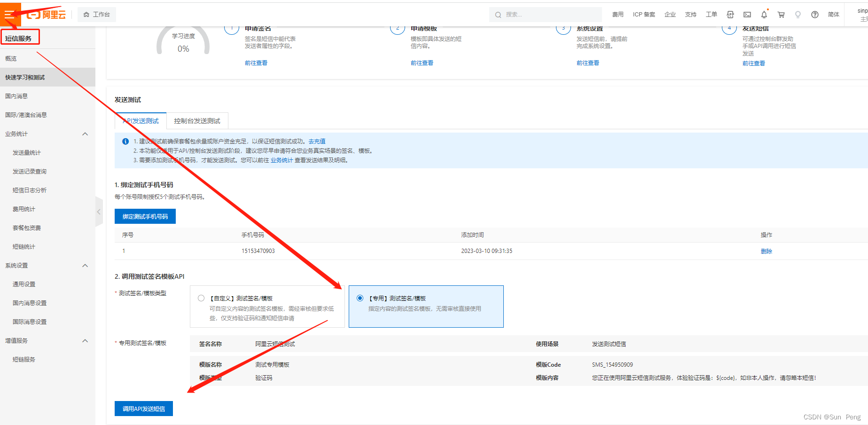
Task: Click the 短信服务 sidebar title
Action: [18, 39]
